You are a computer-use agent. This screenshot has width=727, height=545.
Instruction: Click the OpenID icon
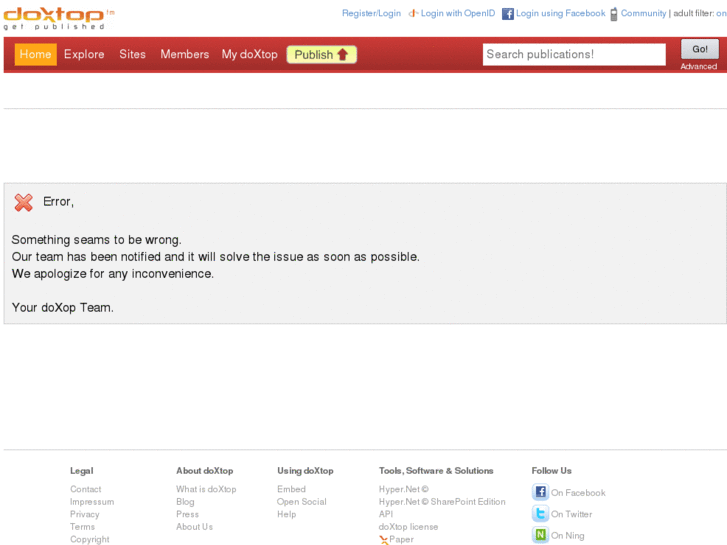coord(413,13)
